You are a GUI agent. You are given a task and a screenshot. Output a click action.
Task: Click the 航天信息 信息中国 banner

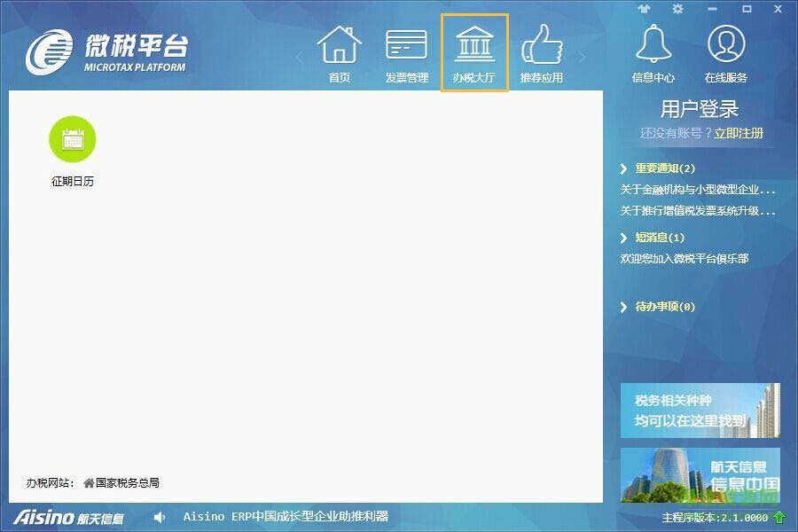pos(700,476)
